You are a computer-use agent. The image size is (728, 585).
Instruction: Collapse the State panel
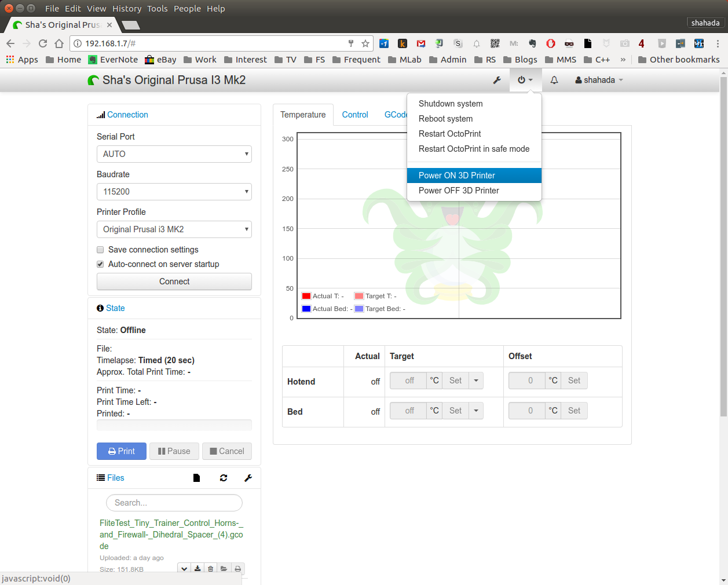coord(115,308)
